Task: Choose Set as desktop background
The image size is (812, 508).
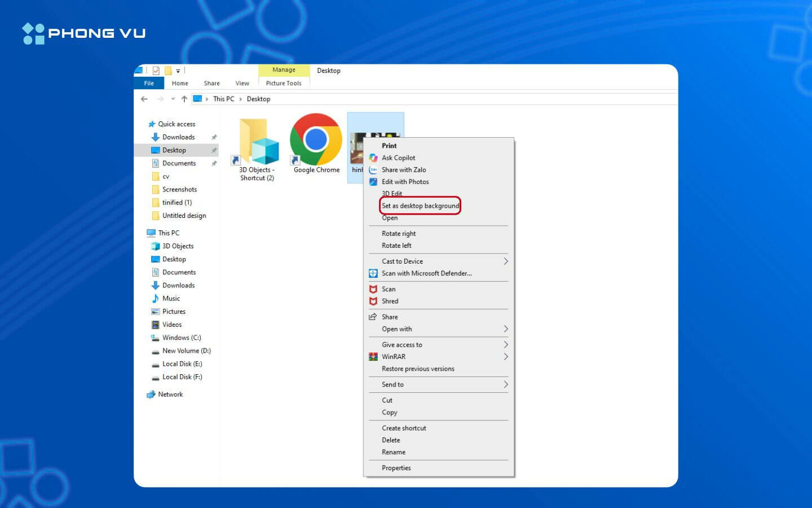Action: (x=421, y=206)
